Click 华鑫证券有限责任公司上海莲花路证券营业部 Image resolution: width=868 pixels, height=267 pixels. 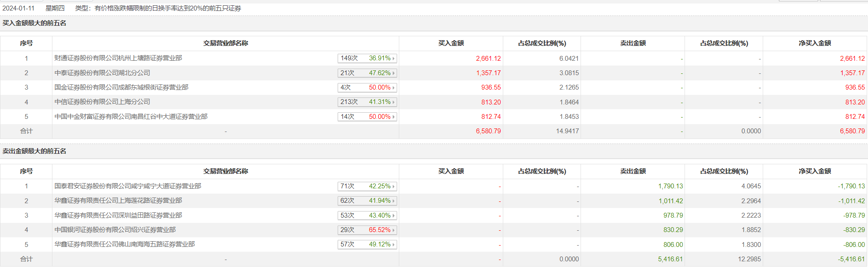[x=118, y=201]
